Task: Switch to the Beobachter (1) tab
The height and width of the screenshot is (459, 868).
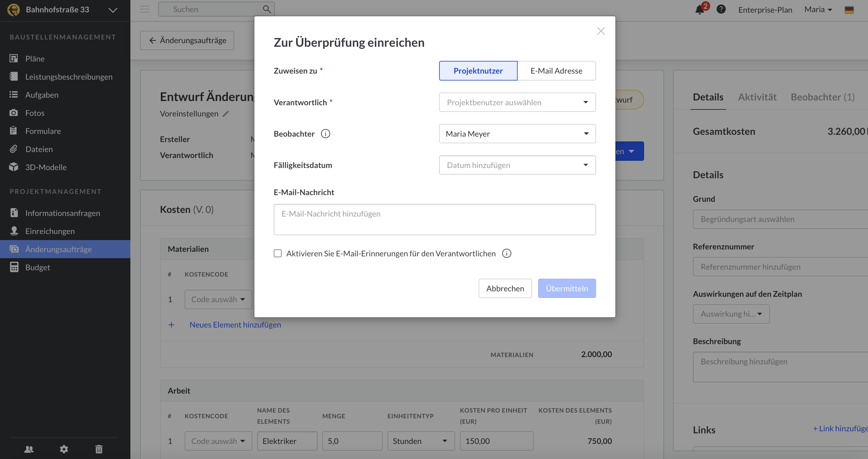Action: pyautogui.click(x=822, y=97)
